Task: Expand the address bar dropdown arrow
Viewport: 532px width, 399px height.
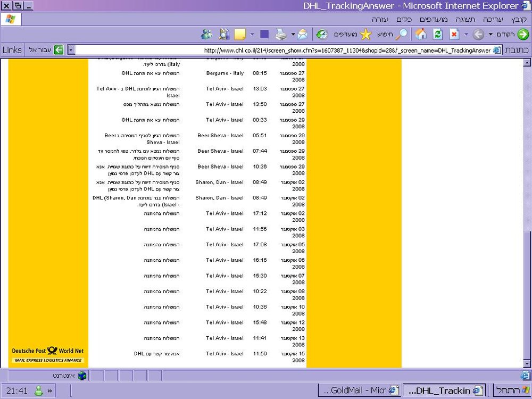Action: [x=71, y=50]
